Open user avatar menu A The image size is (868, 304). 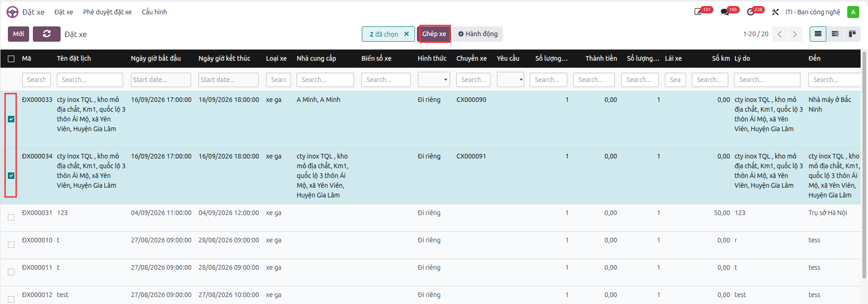[x=853, y=12]
